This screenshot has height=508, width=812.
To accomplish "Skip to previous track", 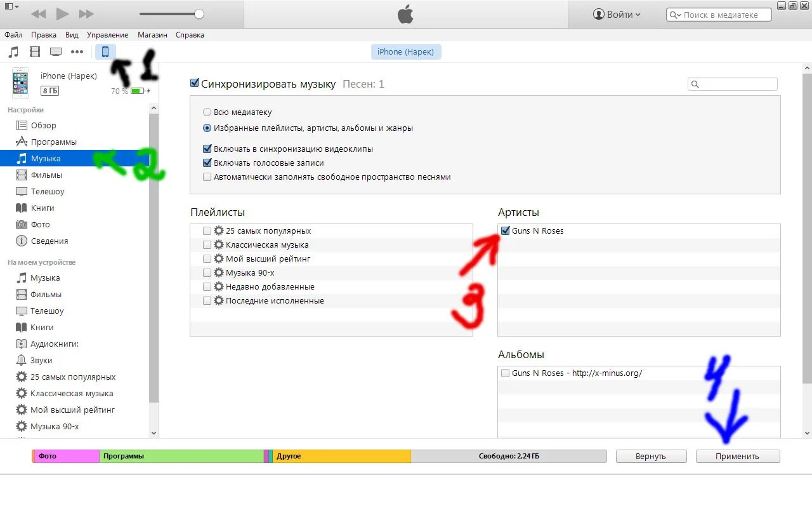I will point(38,13).
